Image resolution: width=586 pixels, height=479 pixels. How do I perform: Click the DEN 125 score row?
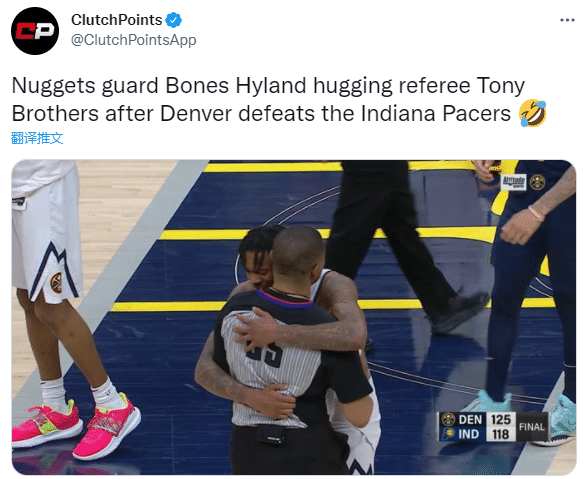(477, 420)
